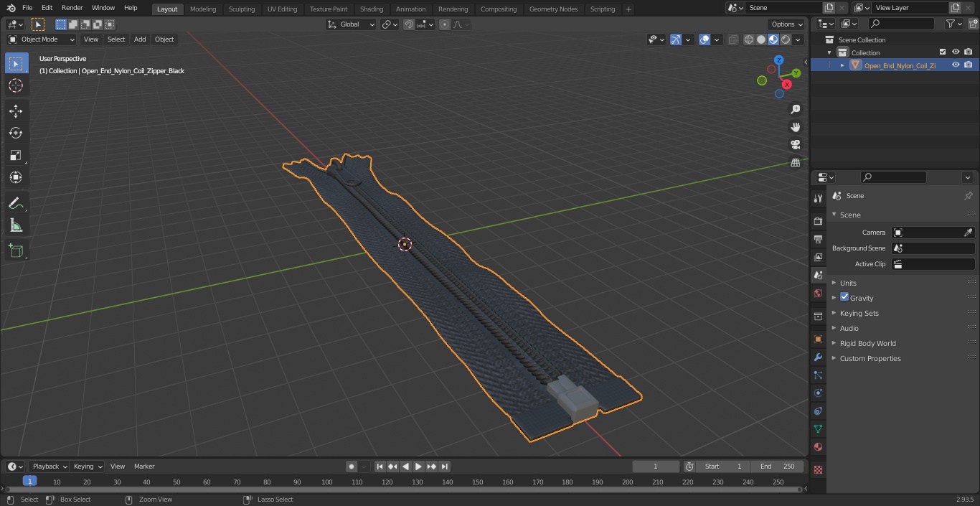
Task: Expand Open_End_Nylon_Coil_Zi object in outliner
Action: point(842,65)
